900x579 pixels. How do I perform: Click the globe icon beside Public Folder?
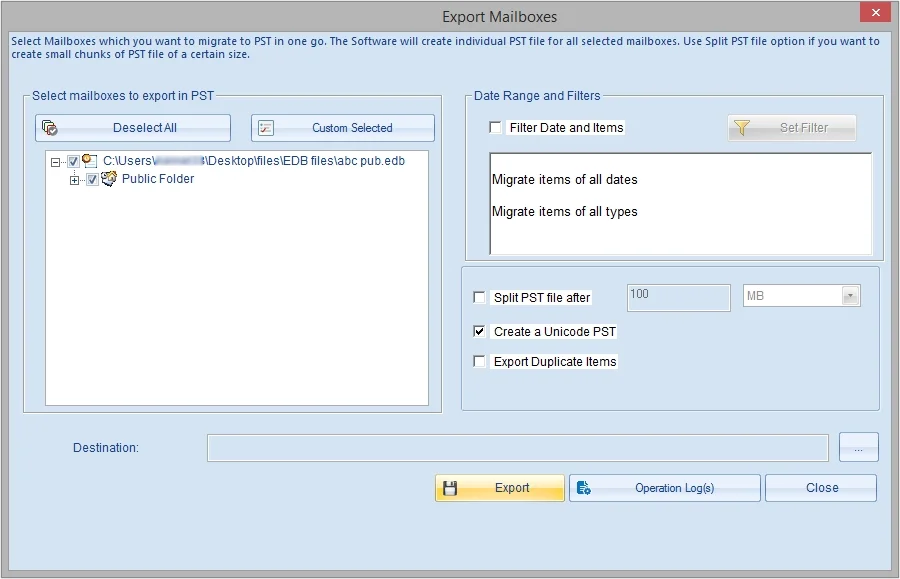click(x=108, y=179)
